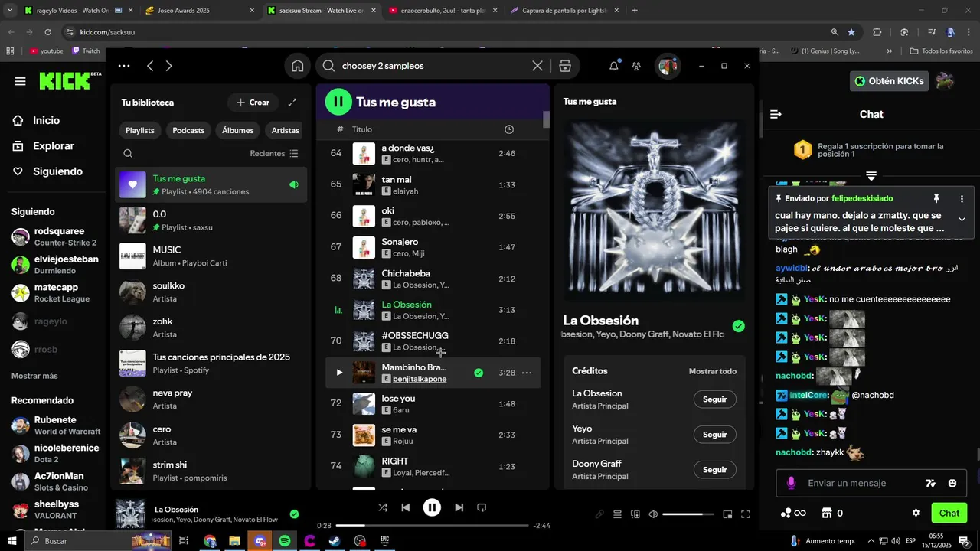Go back in Spotify navigation

(x=150, y=66)
